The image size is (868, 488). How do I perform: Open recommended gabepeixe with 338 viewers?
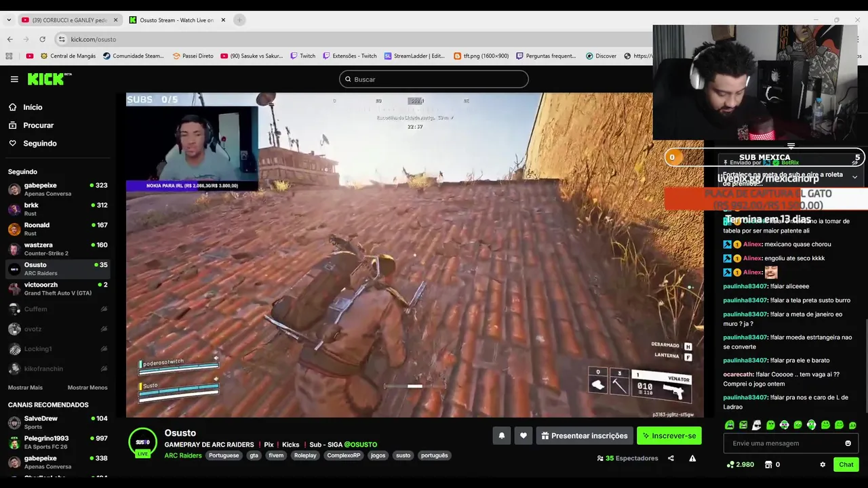(x=58, y=462)
